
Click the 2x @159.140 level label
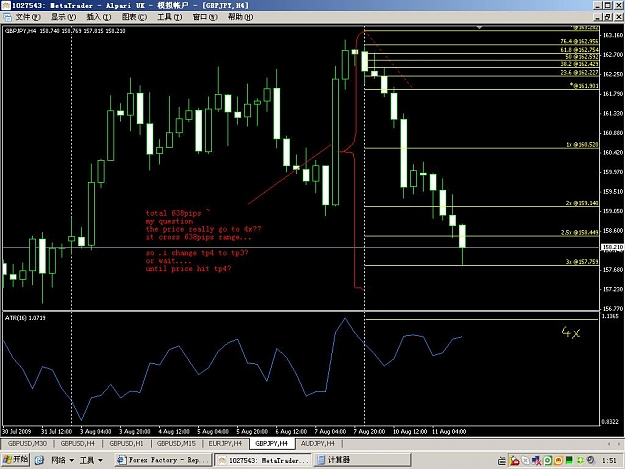pyautogui.click(x=582, y=203)
